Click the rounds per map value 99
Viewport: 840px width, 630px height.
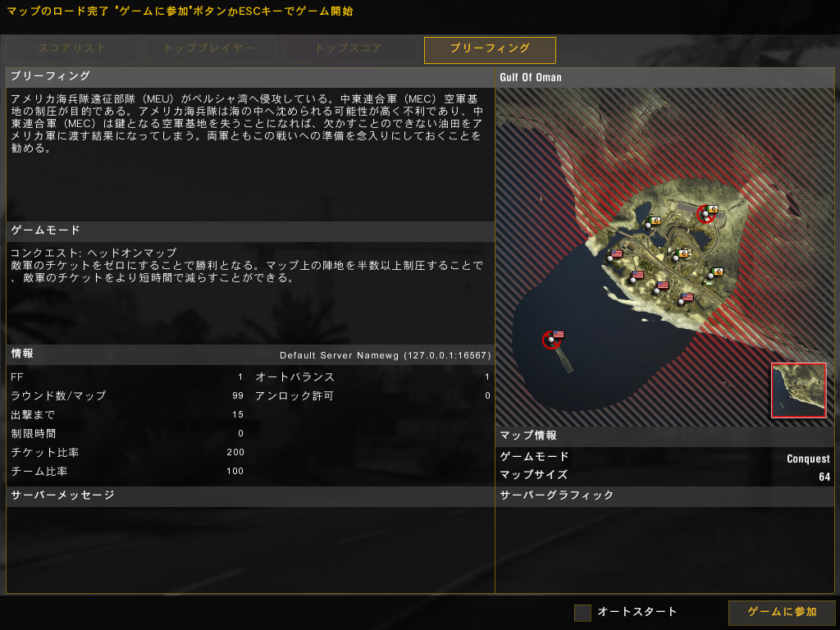tap(238, 396)
